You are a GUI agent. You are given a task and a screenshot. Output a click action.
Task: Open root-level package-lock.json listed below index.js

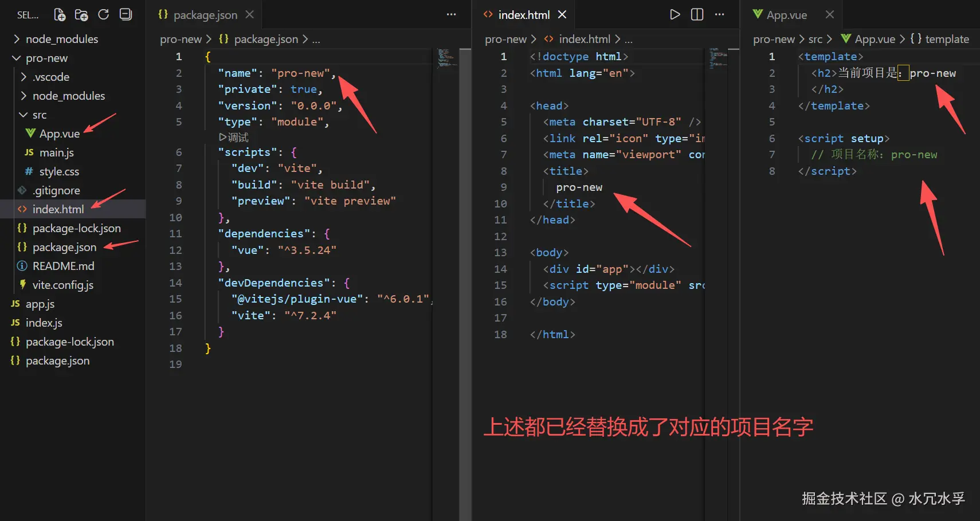73,342
